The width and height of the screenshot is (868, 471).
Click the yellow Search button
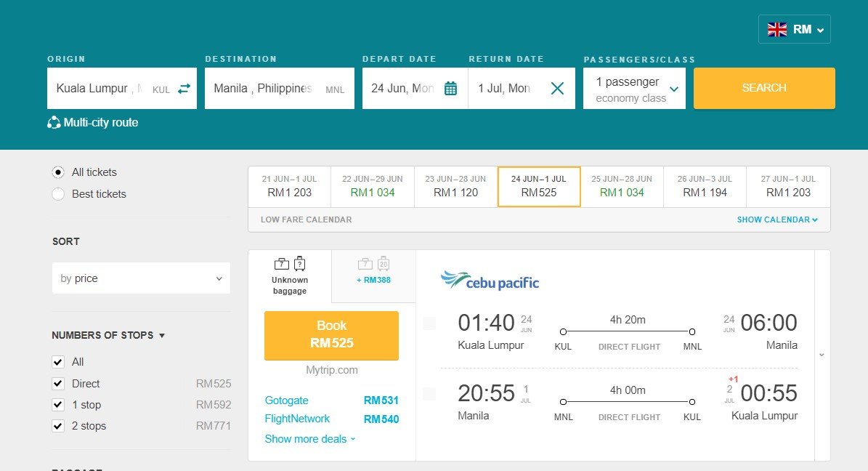[x=764, y=88]
